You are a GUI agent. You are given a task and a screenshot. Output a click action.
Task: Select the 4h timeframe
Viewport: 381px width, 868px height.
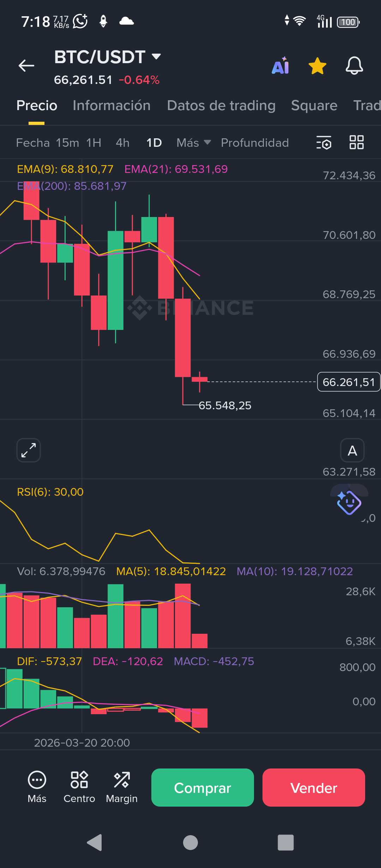coord(123,143)
